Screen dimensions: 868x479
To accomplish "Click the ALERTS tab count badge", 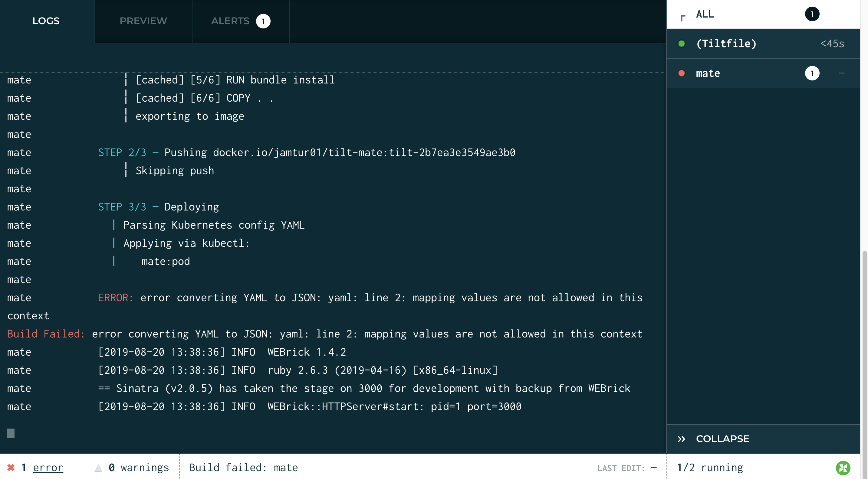I will (263, 21).
